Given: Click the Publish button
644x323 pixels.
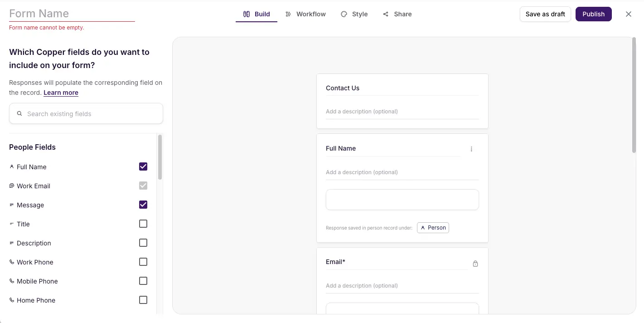Looking at the screenshot, I should point(593,14).
